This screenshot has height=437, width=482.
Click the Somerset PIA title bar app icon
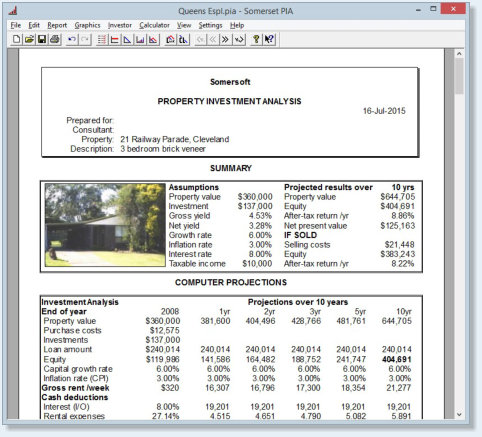point(13,11)
